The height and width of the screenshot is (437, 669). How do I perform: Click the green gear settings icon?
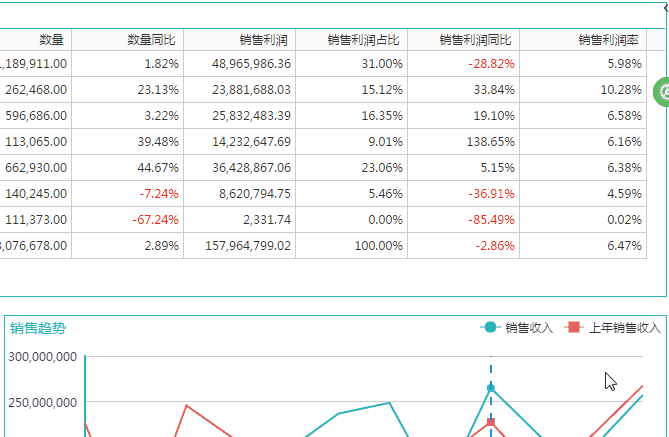[x=663, y=92]
